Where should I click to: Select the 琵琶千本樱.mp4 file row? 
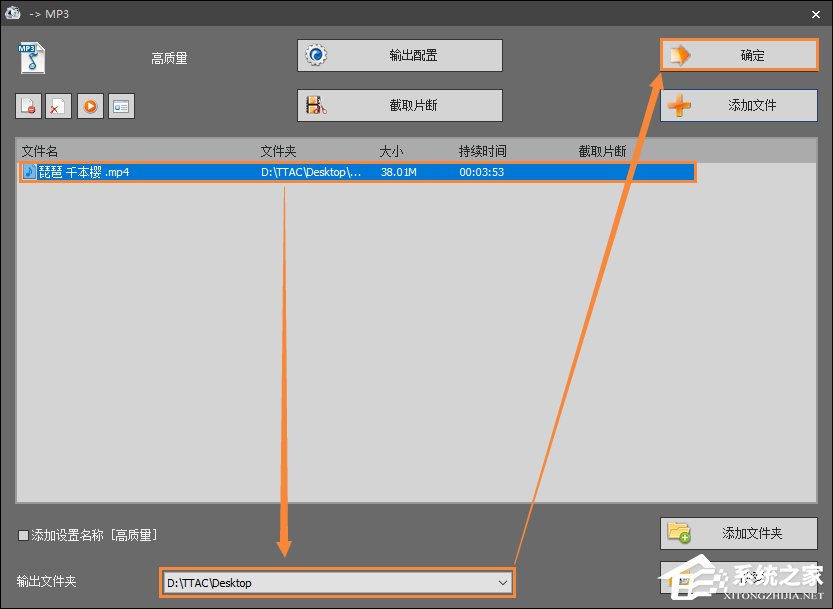(300, 171)
